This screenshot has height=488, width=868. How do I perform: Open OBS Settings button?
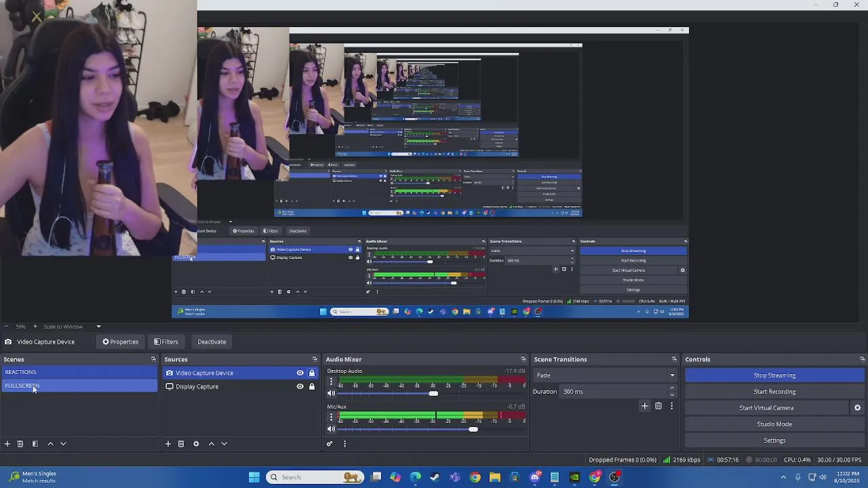[774, 441]
